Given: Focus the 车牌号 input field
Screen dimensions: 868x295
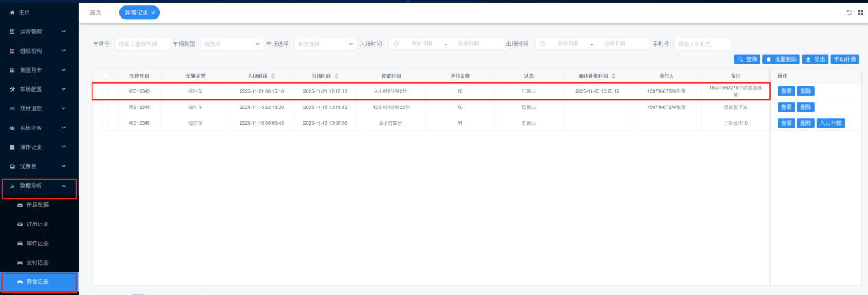Looking at the screenshot, I should click(x=142, y=43).
